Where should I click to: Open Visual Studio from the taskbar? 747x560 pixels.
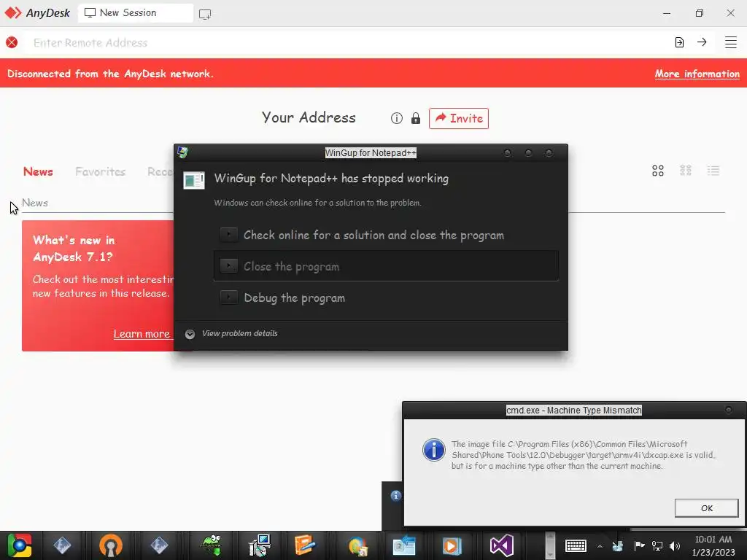pos(502,545)
